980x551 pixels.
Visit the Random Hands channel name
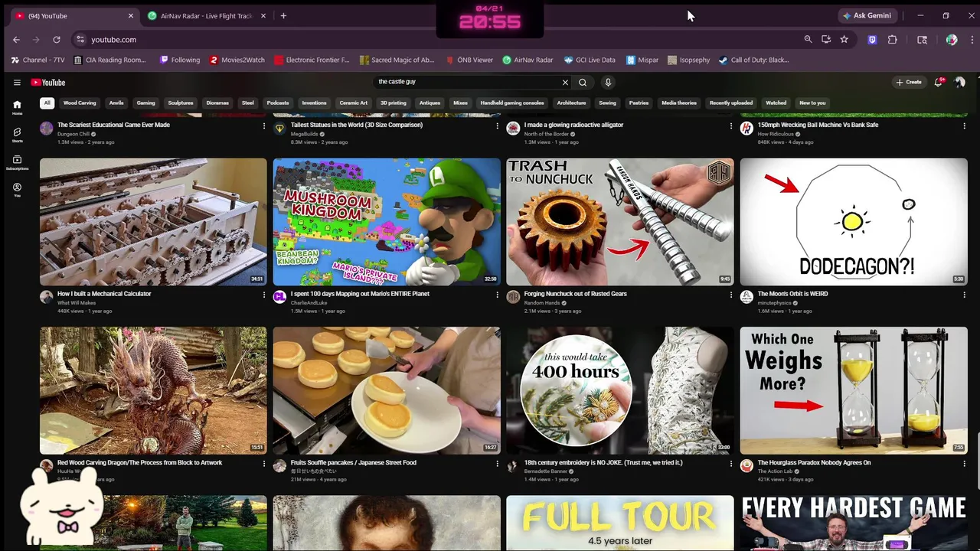542,303
